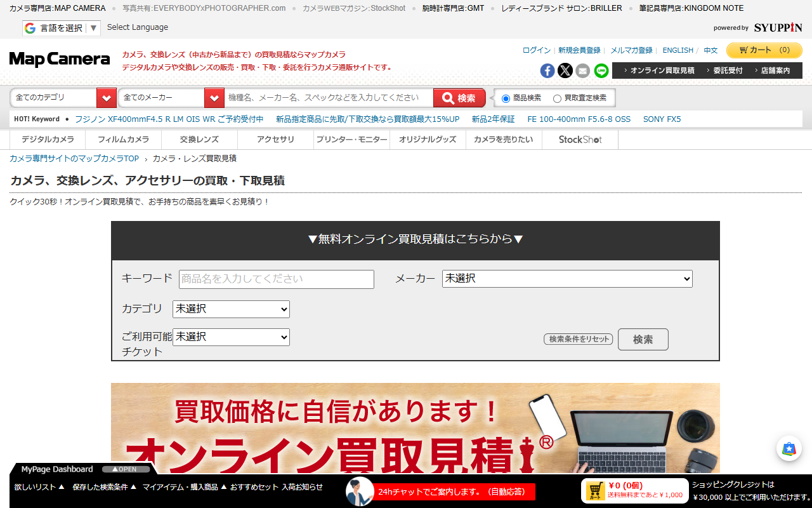Open the KINGDOM NOTE link
This screenshot has width=812, height=508.
point(691,8)
